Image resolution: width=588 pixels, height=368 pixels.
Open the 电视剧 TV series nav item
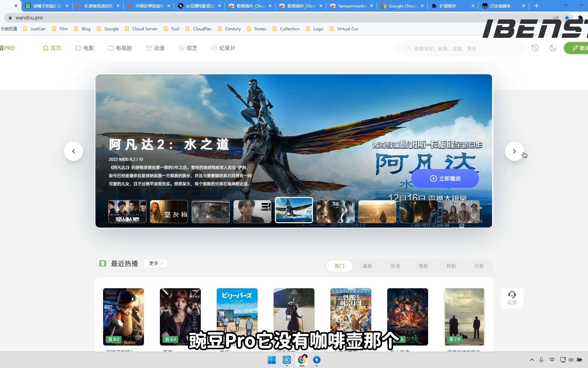coord(120,48)
